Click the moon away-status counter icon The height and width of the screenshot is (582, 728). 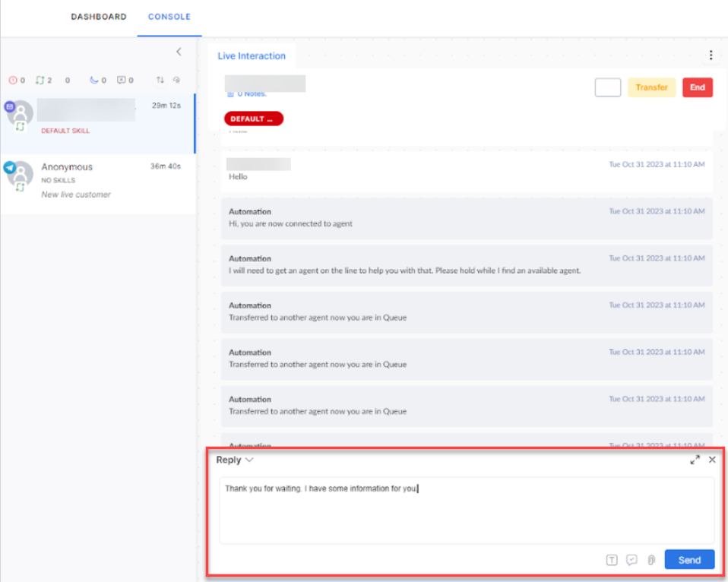pyautogui.click(x=94, y=80)
